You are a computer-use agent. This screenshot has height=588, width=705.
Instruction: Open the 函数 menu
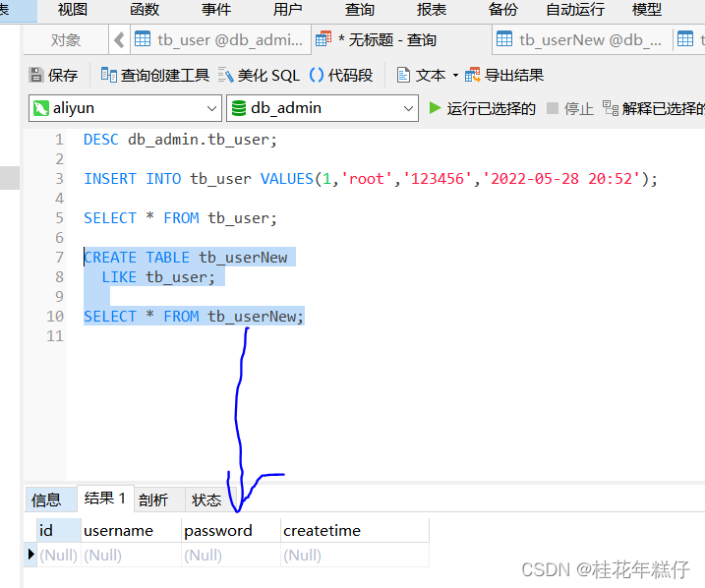[x=145, y=9]
